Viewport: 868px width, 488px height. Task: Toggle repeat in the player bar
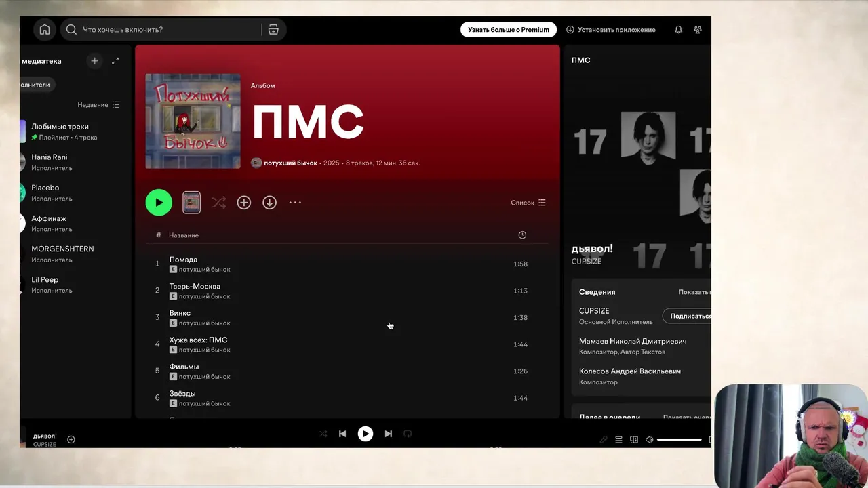tap(408, 434)
